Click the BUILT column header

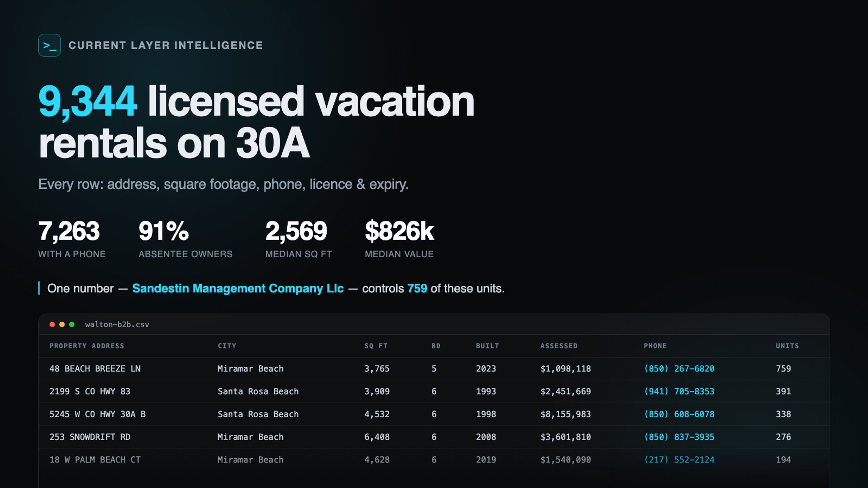(x=487, y=346)
